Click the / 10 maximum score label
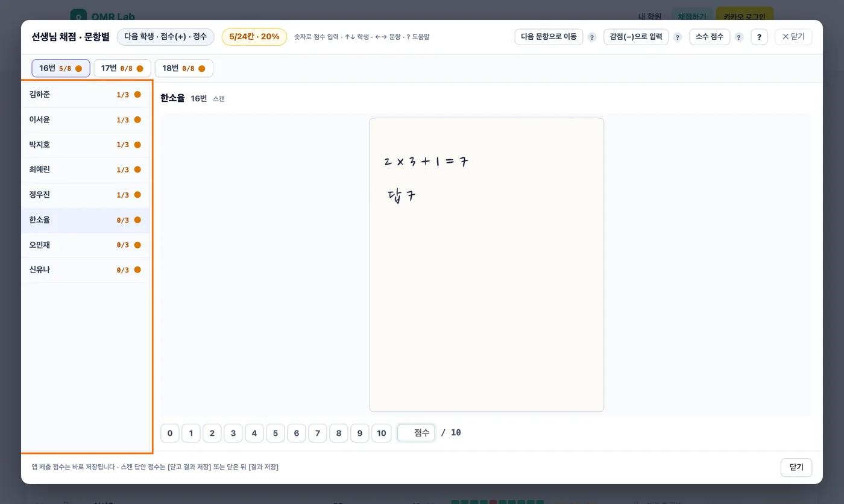 [451, 433]
